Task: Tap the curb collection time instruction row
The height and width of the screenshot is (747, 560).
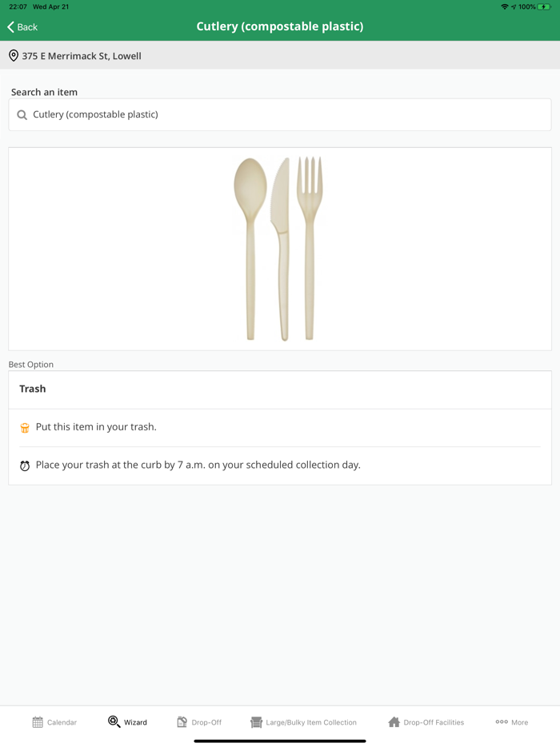Action: (x=198, y=465)
